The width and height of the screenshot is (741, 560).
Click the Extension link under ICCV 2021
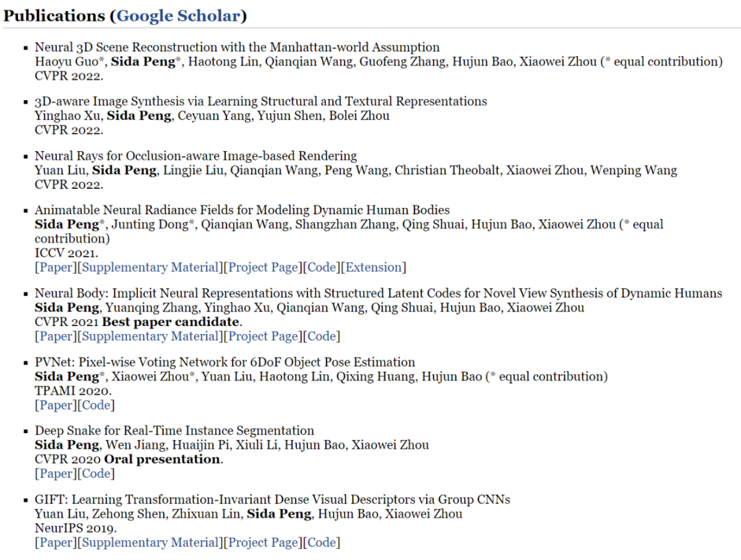[x=374, y=267]
